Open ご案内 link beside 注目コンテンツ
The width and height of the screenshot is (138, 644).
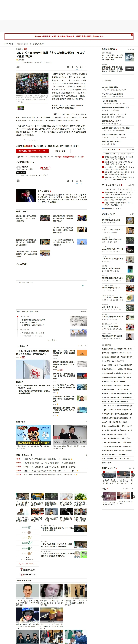pyautogui.click(x=132, y=214)
